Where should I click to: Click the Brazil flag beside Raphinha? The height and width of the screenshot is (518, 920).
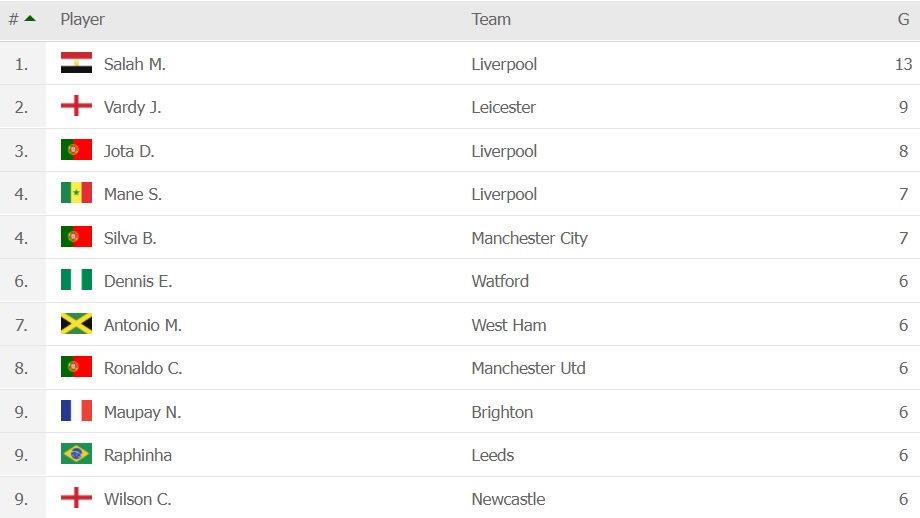click(x=76, y=455)
